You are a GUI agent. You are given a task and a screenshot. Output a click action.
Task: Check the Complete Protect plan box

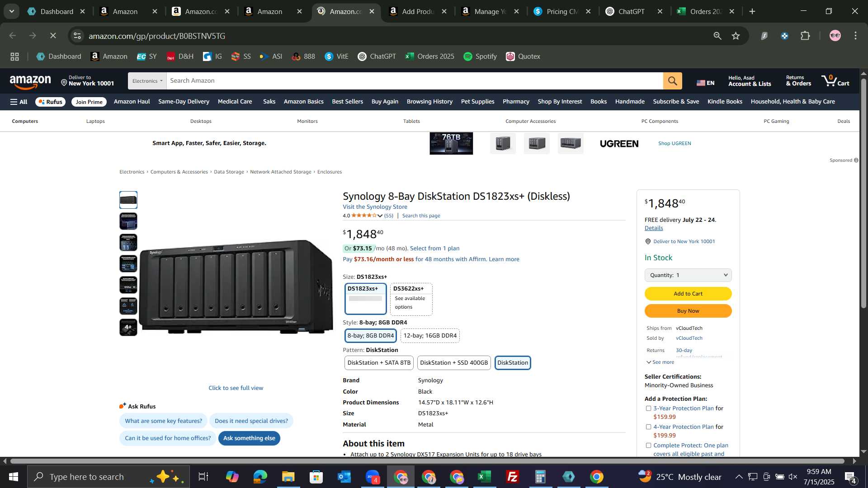pyautogui.click(x=648, y=446)
